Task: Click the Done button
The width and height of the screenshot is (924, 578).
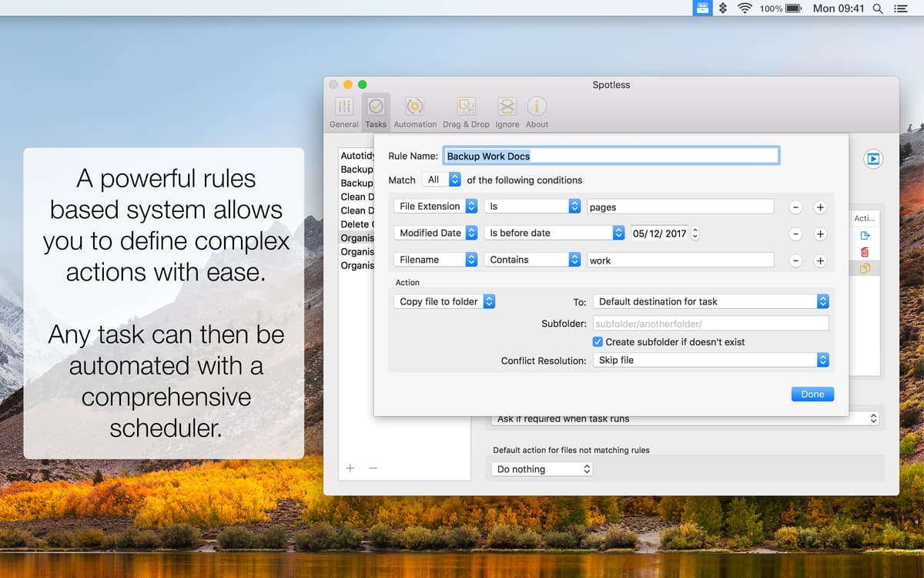Action: coord(812,394)
